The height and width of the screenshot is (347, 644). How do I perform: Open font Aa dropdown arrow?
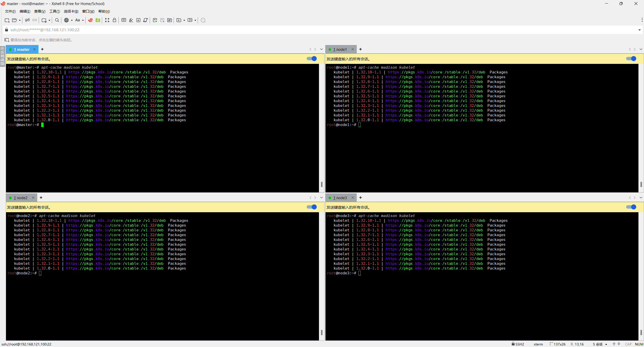point(83,20)
